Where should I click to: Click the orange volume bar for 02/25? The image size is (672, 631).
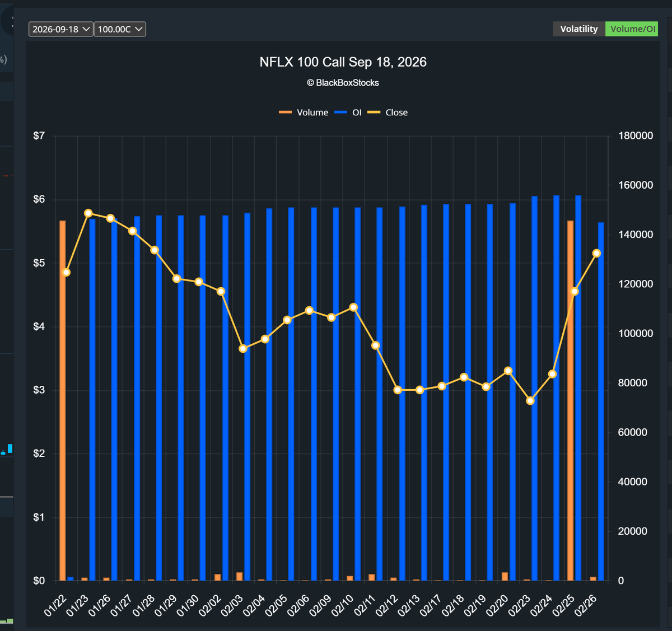tap(570, 400)
